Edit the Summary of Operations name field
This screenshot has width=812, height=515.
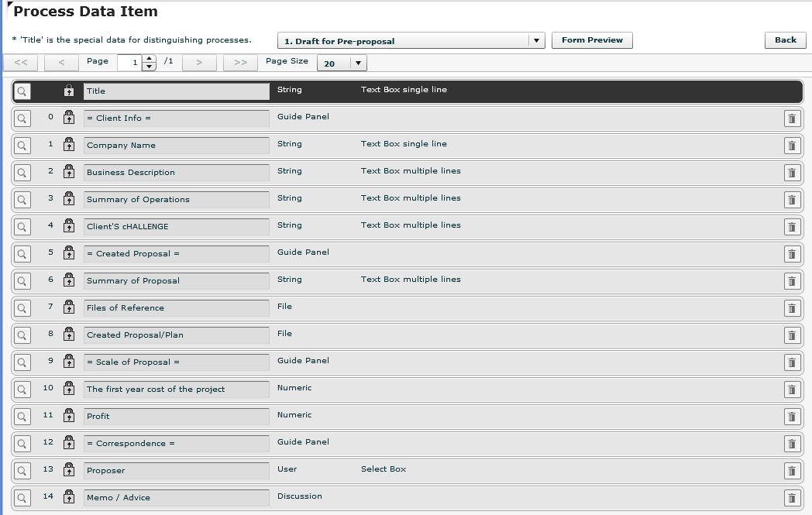pyautogui.click(x=177, y=200)
